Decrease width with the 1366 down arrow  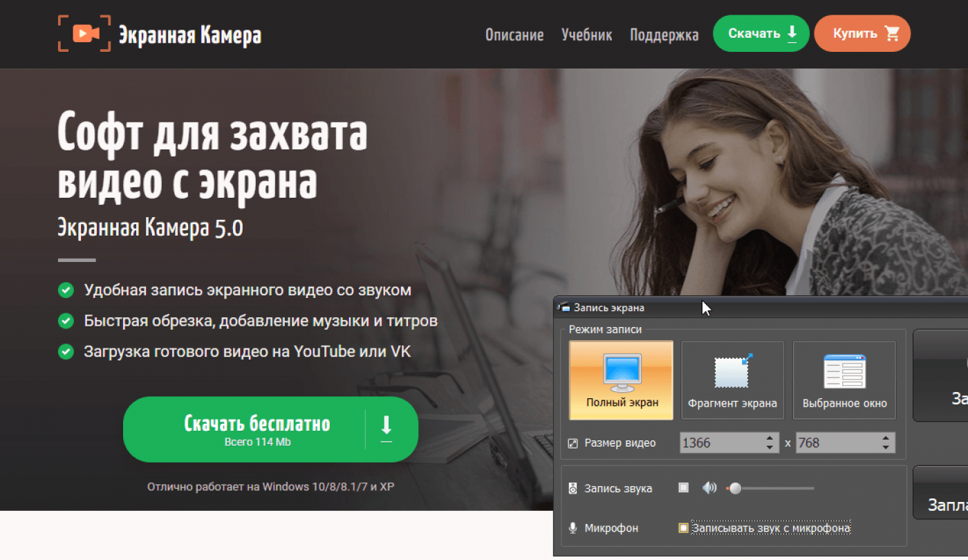coord(770,448)
